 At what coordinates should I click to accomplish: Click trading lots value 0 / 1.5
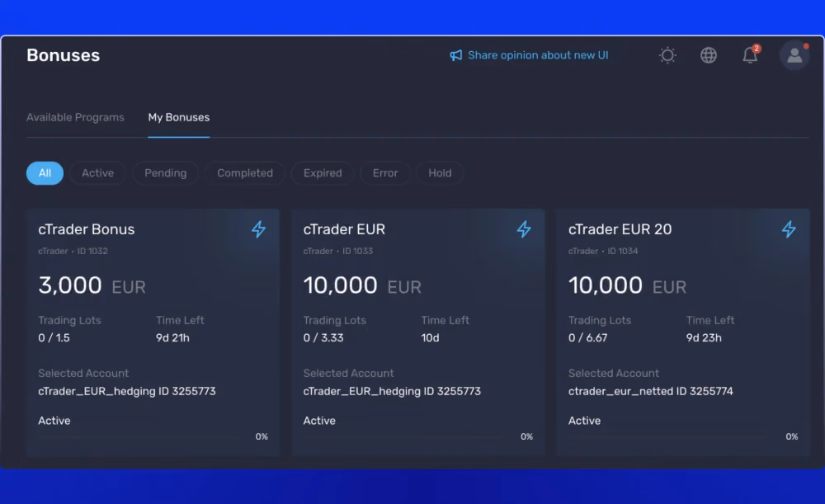click(x=54, y=337)
